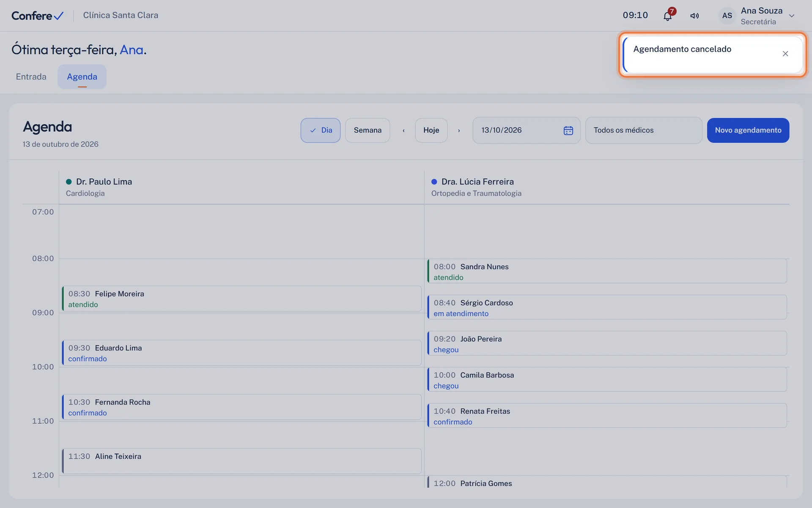The width and height of the screenshot is (812, 508).
Task: Dismiss the Agendamento cancelado toast
Action: [x=785, y=54]
